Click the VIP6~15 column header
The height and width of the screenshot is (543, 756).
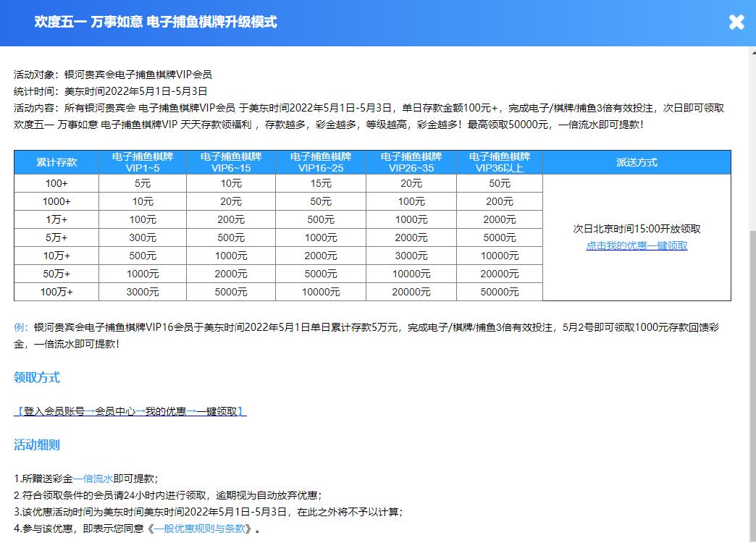[231, 162]
